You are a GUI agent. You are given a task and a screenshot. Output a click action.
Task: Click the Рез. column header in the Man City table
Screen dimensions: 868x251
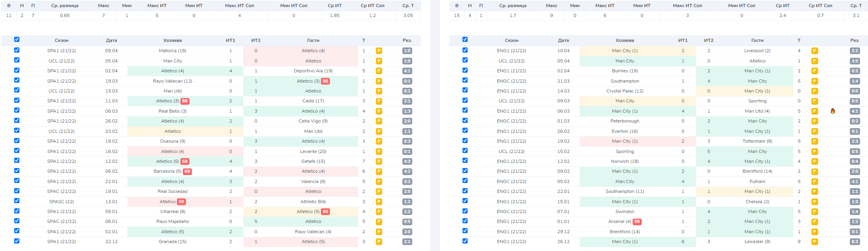(x=855, y=40)
